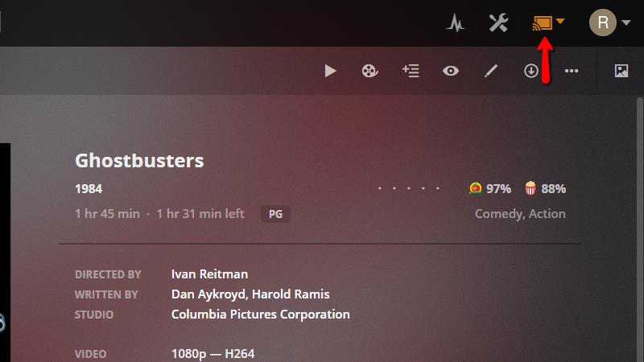Open Columbia Pictures Corporation studio link
644x362 pixels.
(x=260, y=314)
